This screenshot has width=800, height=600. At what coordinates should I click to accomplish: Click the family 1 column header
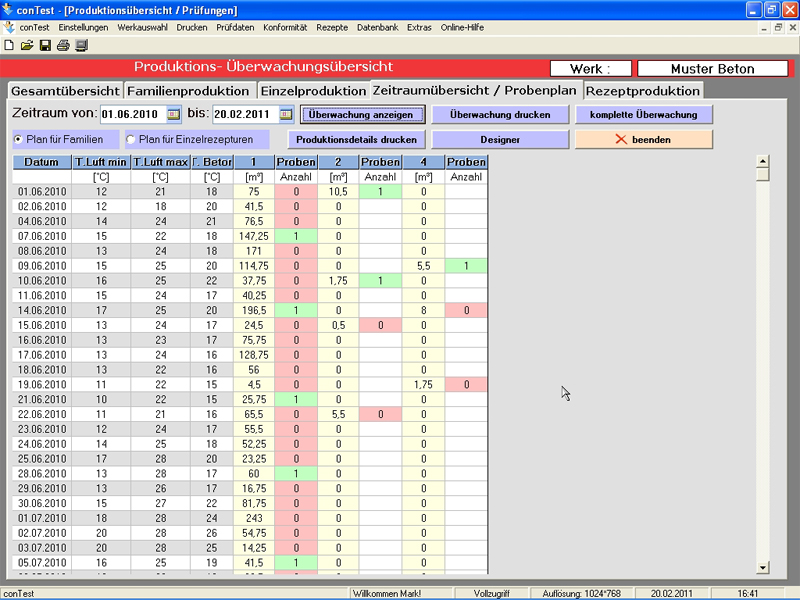[254, 162]
